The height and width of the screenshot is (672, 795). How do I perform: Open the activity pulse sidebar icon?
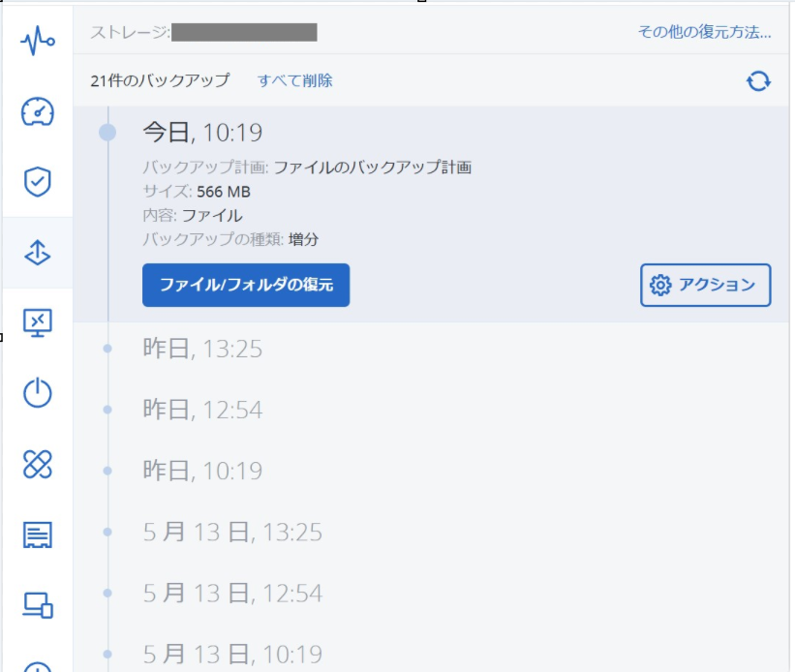(x=38, y=41)
